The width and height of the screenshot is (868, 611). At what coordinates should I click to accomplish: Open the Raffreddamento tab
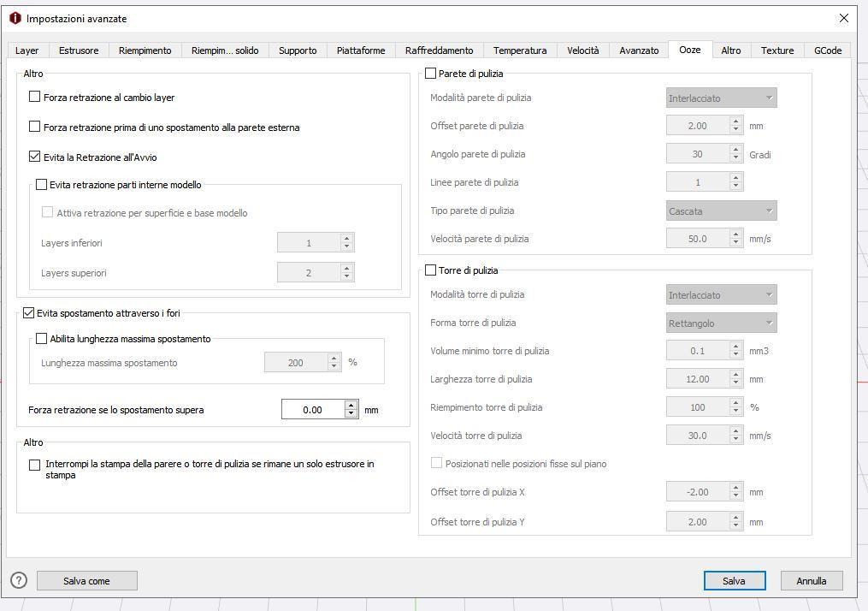[439, 50]
